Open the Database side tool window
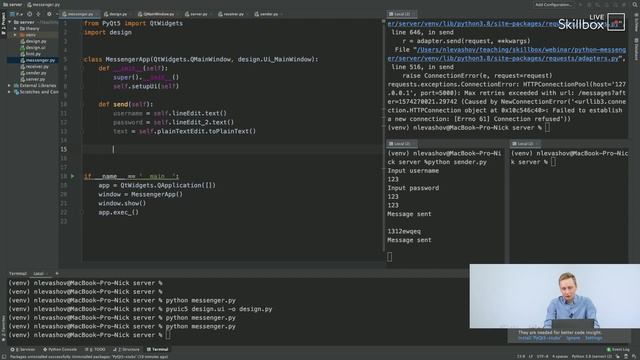Image resolution: width=640 pixels, height=360 pixels. pos(636,50)
